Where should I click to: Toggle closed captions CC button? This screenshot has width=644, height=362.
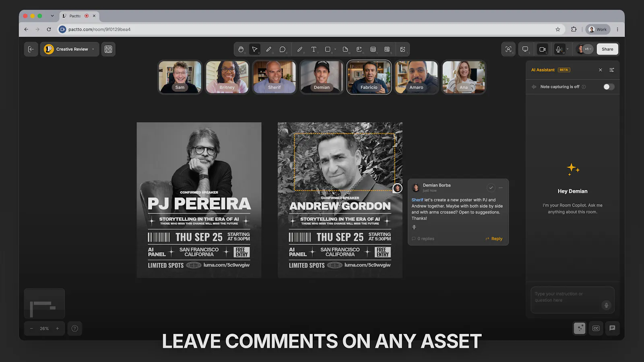point(596,328)
